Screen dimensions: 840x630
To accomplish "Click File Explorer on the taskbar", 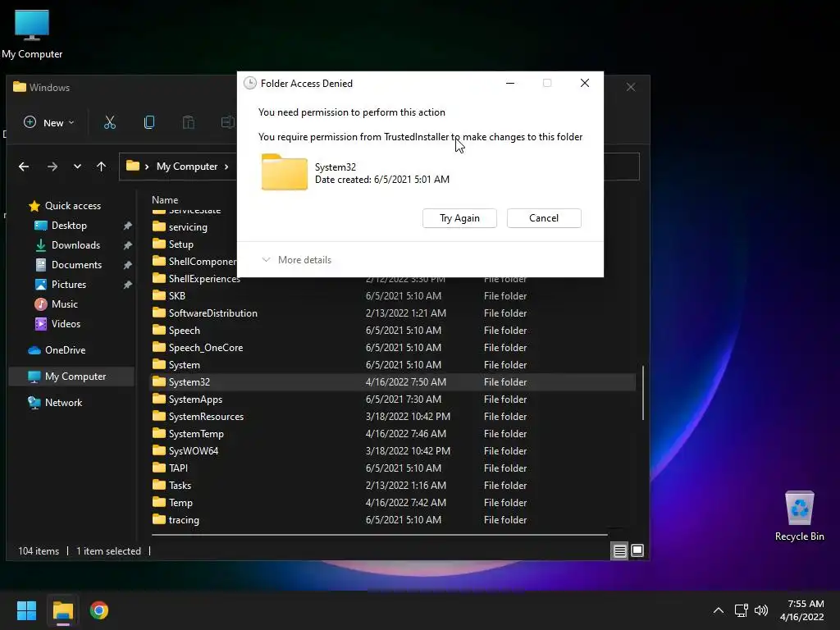I will (x=63, y=610).
